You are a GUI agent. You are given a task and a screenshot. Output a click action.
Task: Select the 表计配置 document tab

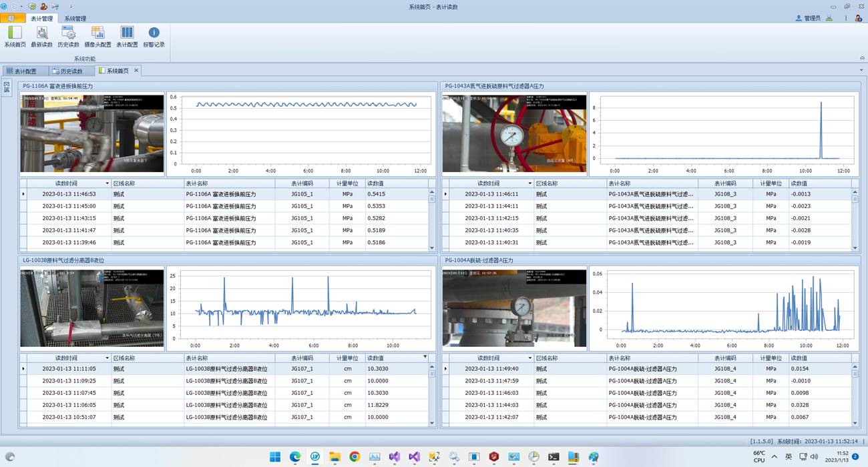[x=21, y=71]
